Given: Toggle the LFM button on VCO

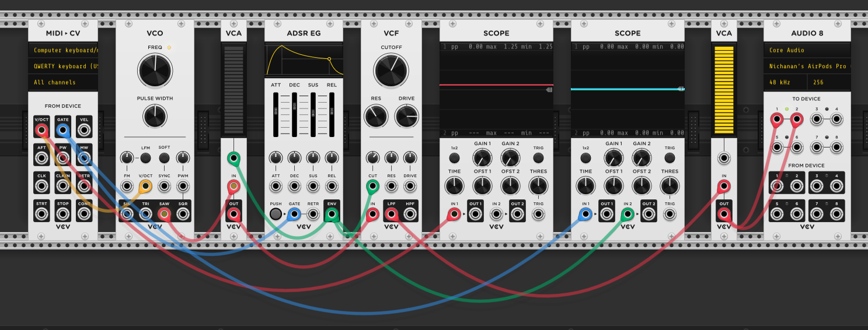Looking at the screenshot, I should pyautogui.click(x=145, y=158).
